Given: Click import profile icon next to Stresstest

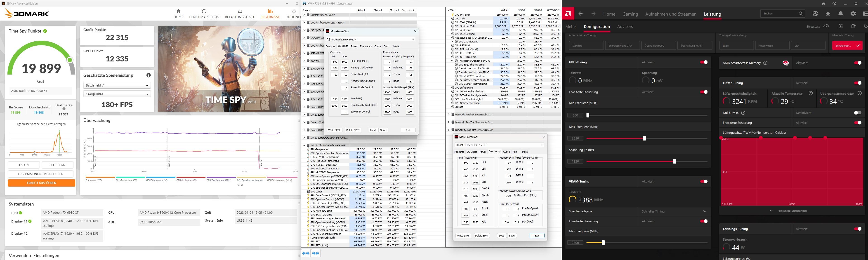Looking at the screenshot, I should (x=841, y=26).
